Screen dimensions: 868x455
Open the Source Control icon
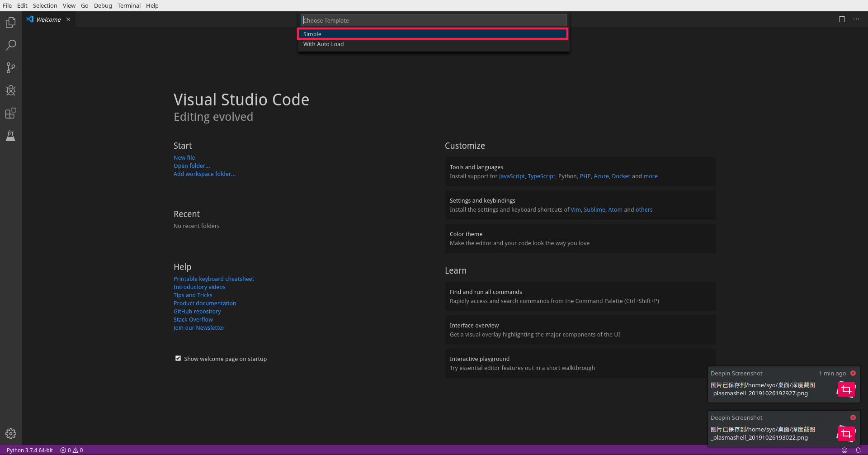click(x=11, y=68)
